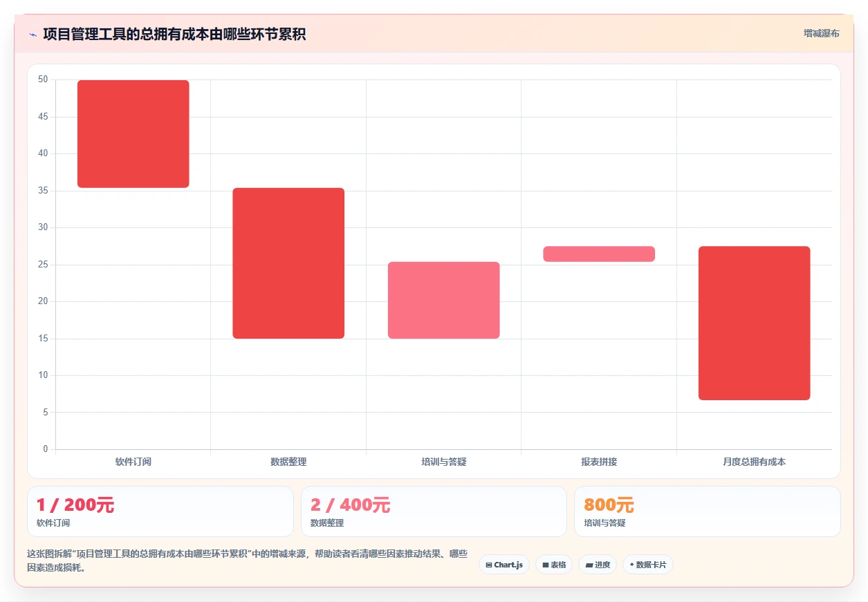Select the Chart.js tag chip

tap(504, 565)
